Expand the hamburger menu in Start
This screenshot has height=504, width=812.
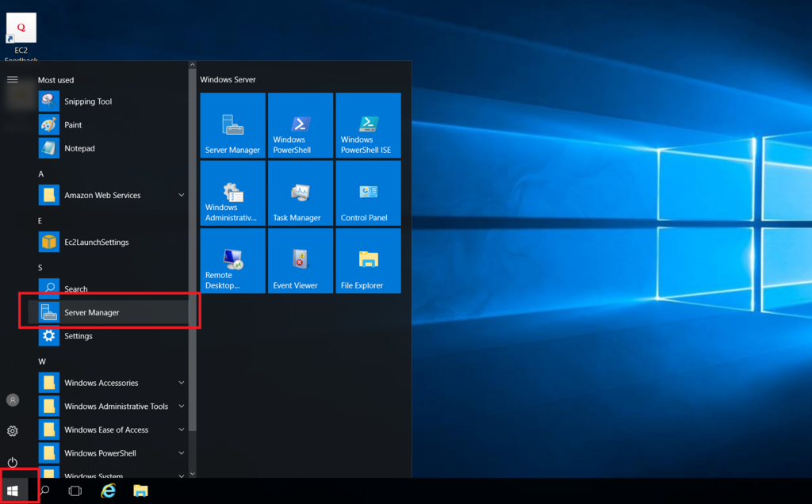[x=13, y=79]
